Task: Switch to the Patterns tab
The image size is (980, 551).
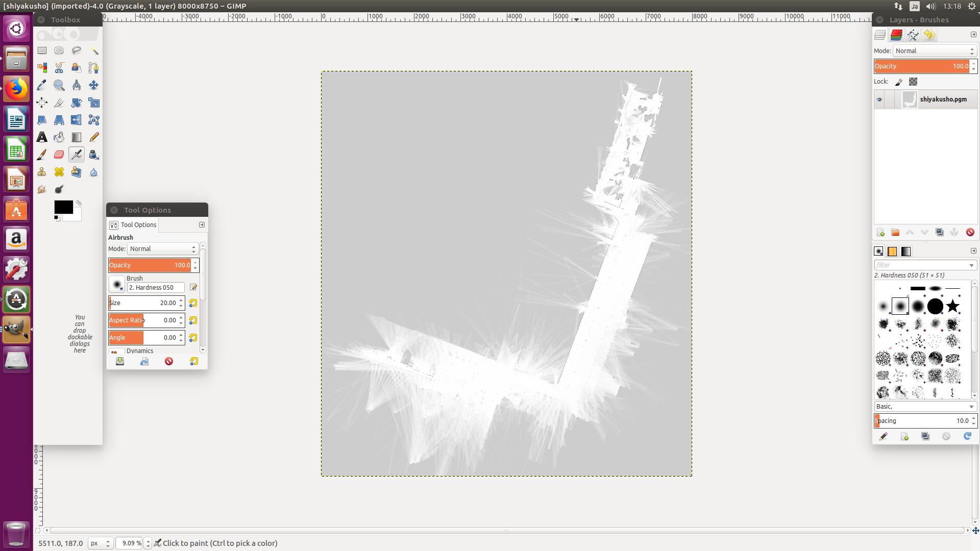Action: click(892, 252)
